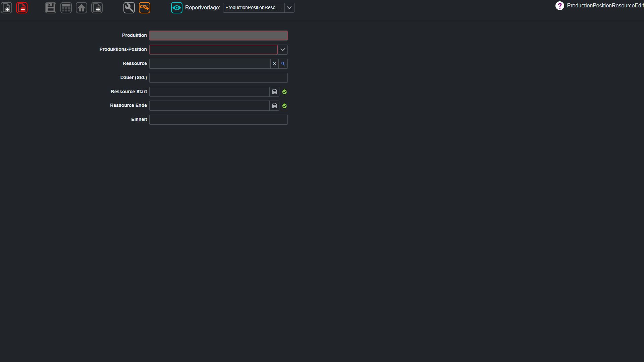Image resolution: width=644 pixels, height=362 pixels.
Task: Click the Ressource Ende date field
Action: click(209, 106)
